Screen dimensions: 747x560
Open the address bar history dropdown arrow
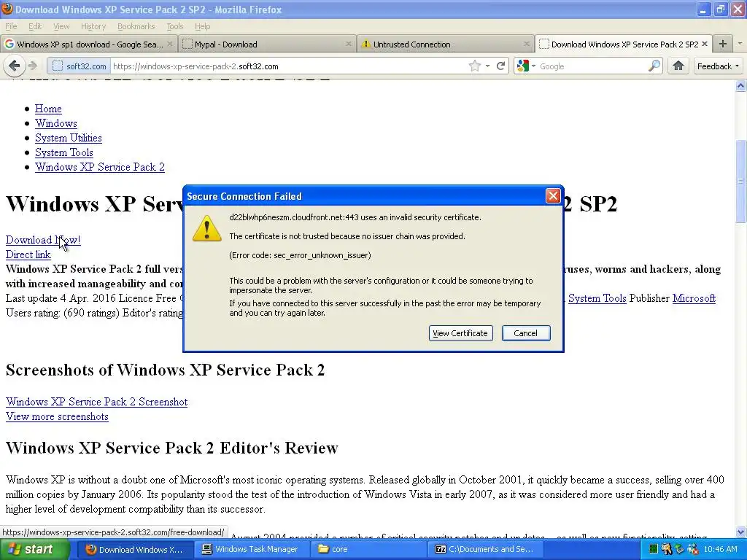[488, 66]
